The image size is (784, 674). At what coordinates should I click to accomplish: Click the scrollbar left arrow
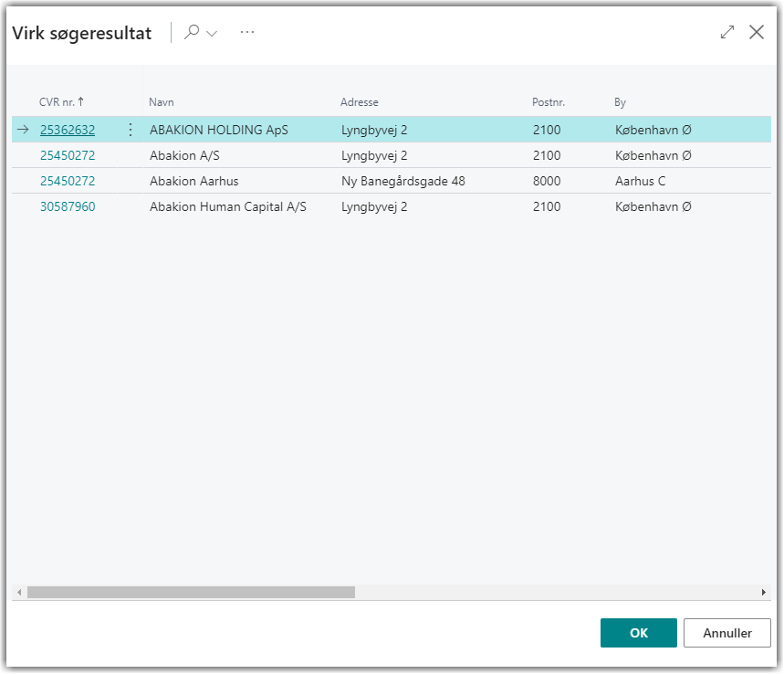(x=19, y=593)
